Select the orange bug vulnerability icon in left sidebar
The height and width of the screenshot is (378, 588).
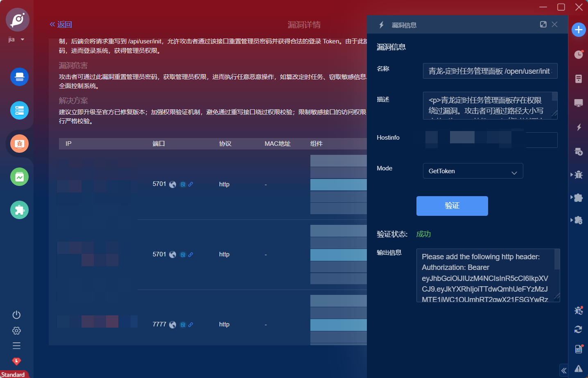click(19, 144)
